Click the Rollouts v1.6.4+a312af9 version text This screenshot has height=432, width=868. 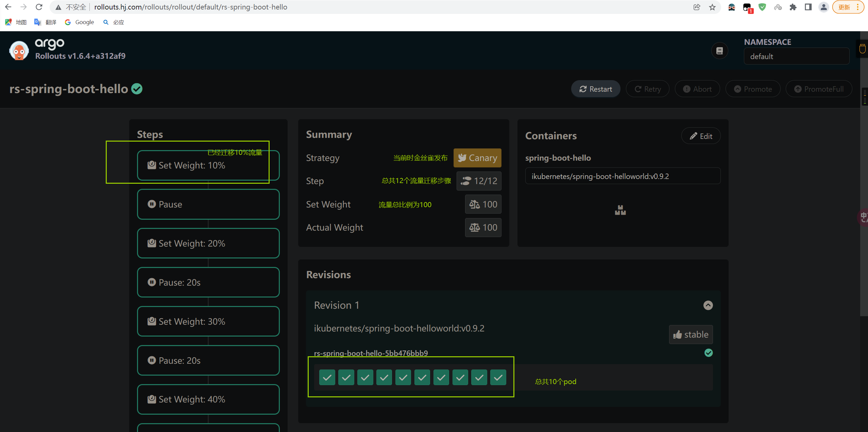pos(80,56)
